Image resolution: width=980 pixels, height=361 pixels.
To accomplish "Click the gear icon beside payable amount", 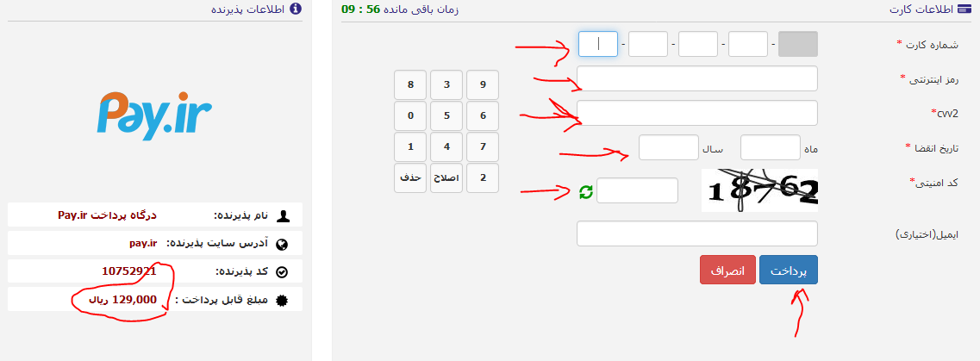I will 282,301.
